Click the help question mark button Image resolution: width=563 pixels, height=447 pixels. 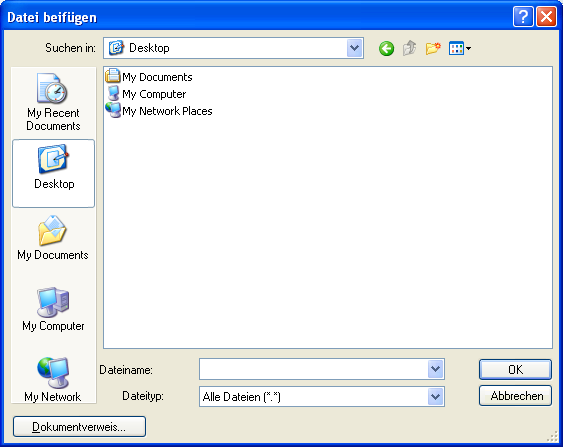point(523,17)
